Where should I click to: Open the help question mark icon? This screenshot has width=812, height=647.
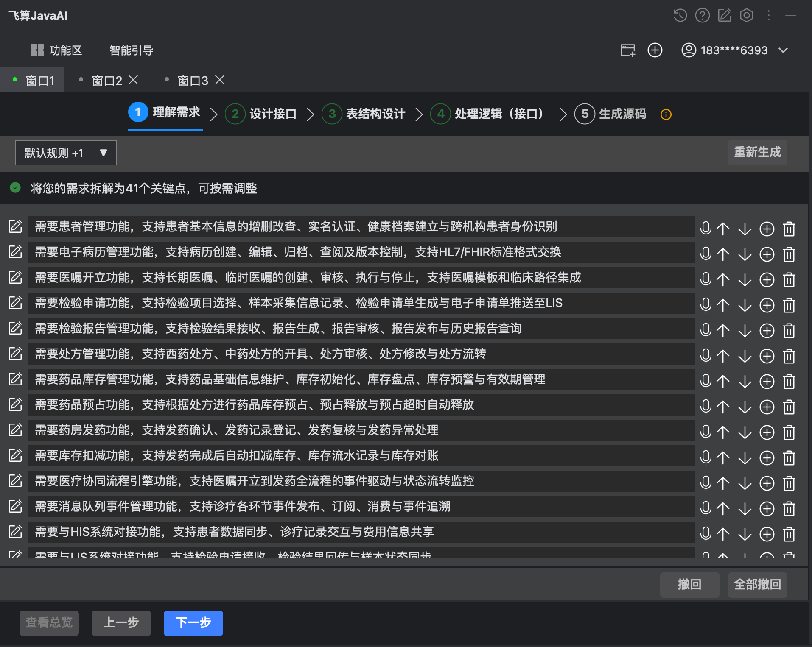tap(703, 16)
